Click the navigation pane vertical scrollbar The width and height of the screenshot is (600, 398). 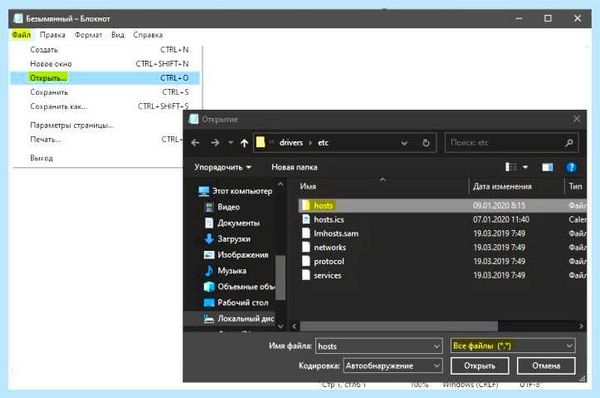point(280,277)
